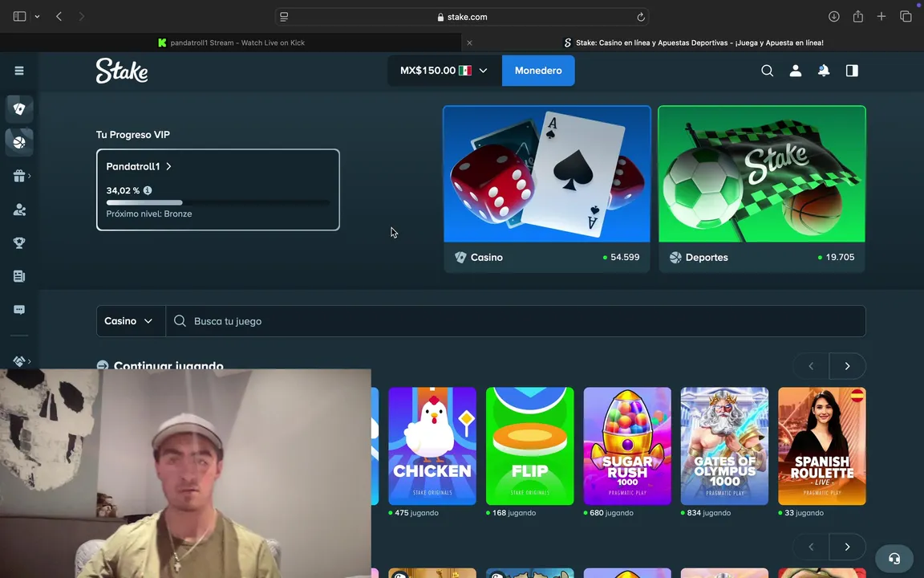Expand sponsorships submenu arrow in sidebar

(x=30, y=361)
